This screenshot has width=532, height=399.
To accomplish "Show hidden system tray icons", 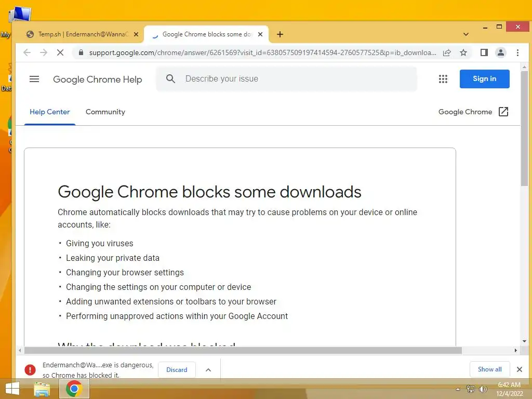I will point(458,389).
